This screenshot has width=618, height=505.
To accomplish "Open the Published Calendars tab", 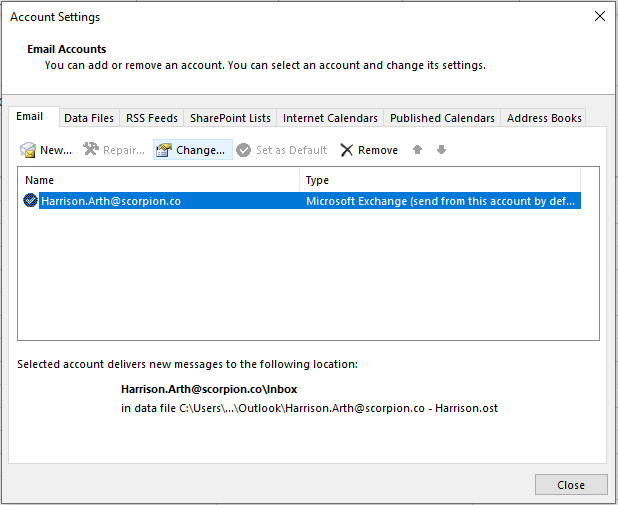I will [442, 118].
